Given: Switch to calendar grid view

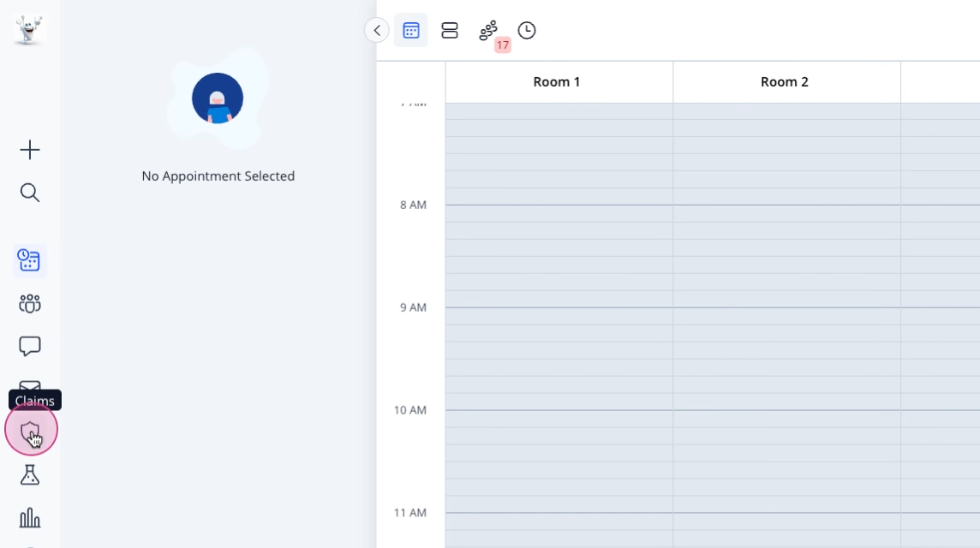Looking at the screenshot, I should coord(410,30).
